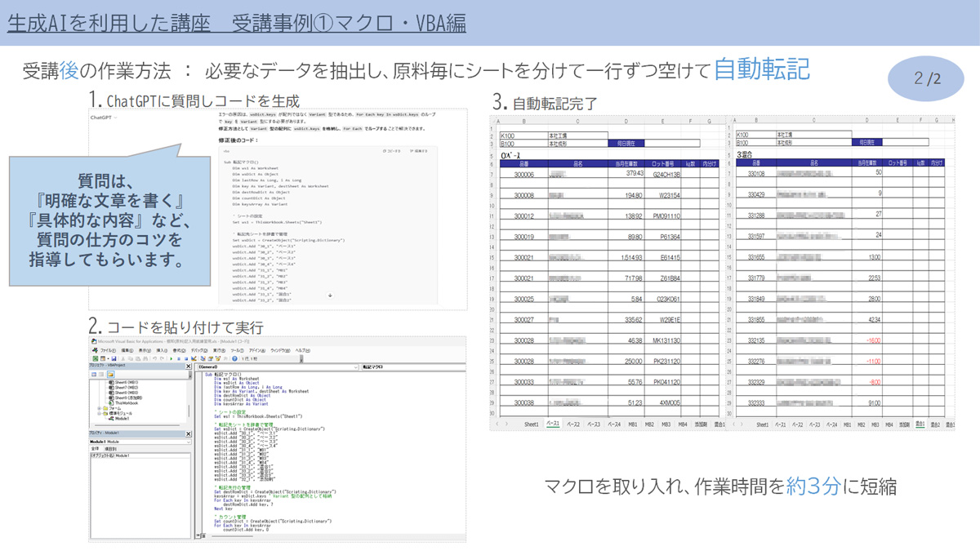Select Module1 in the project tree
Viewport: 980px width, 551px height.
point(121,418)
